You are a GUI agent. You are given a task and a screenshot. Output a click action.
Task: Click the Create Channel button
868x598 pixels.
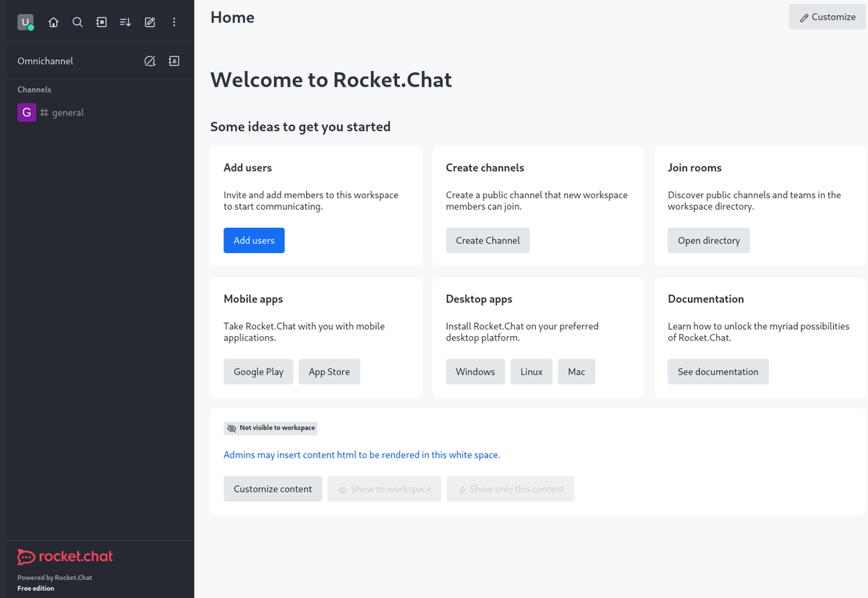coord(488,241)
